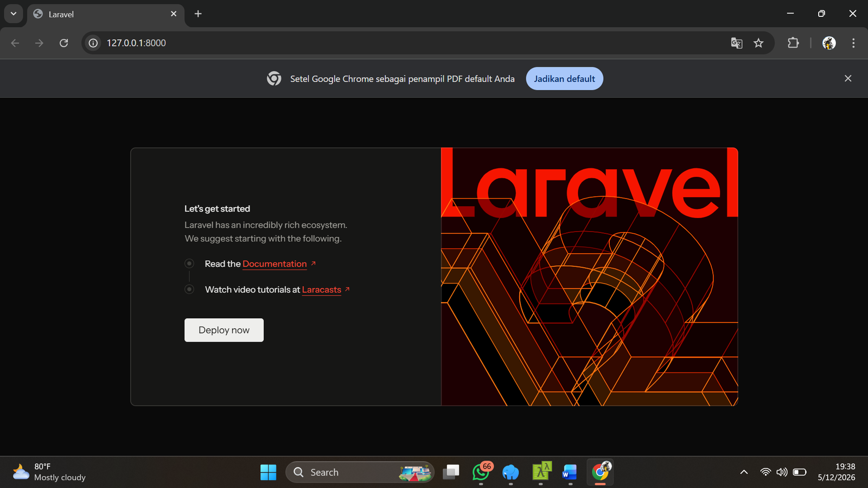The image size is (868, 488).
Task: Open the Windows Start menu
Action: (268, 472)
